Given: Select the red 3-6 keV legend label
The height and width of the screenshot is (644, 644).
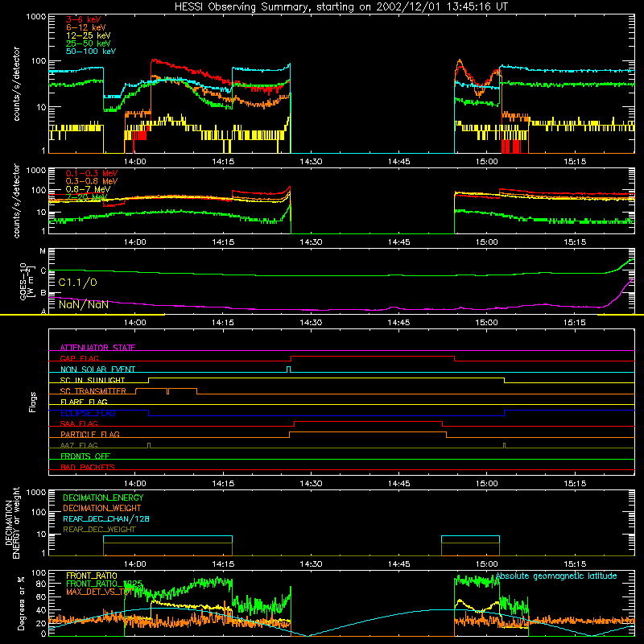Looking at the screenshot, I should [x=84, y=19].
